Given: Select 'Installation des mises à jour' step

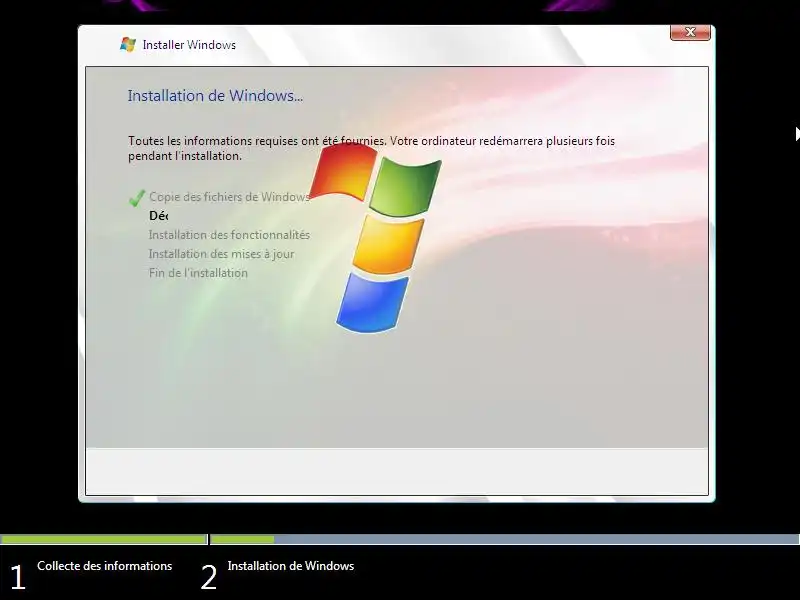Looking at the screenshot, I should point(221,254).
